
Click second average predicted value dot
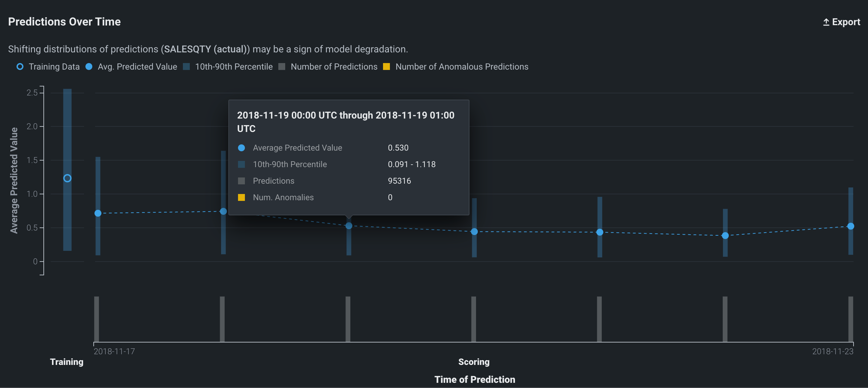coord(223,211)
